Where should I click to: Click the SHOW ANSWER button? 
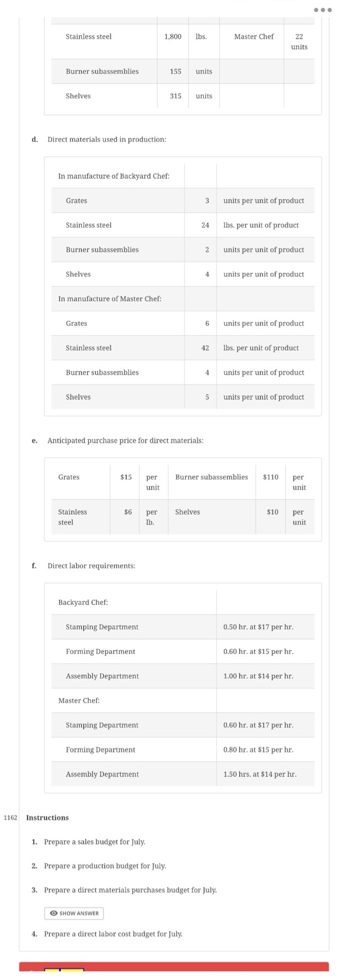[74, 913]
